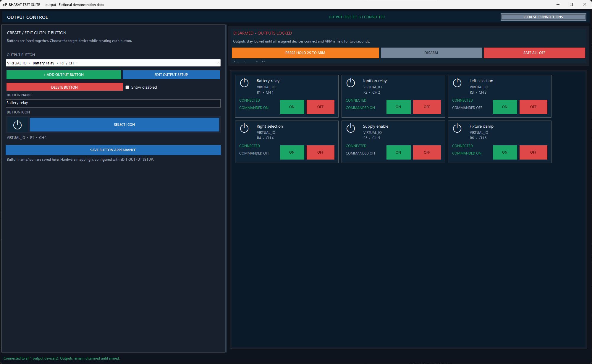The width and height of the screenshot is (592, 364).
Task: Click Safe All Off
Action: [534, 53]
